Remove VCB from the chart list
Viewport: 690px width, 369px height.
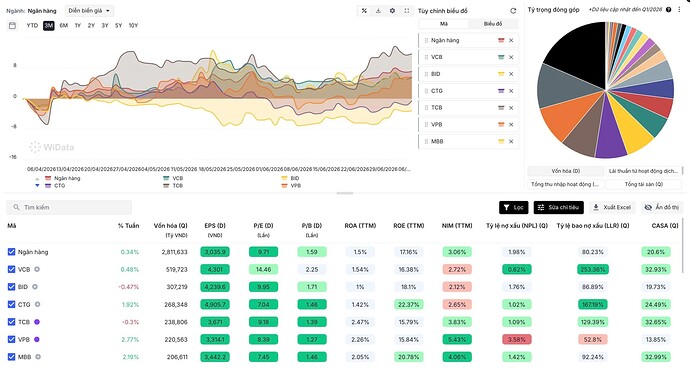[x=511, y=57]
